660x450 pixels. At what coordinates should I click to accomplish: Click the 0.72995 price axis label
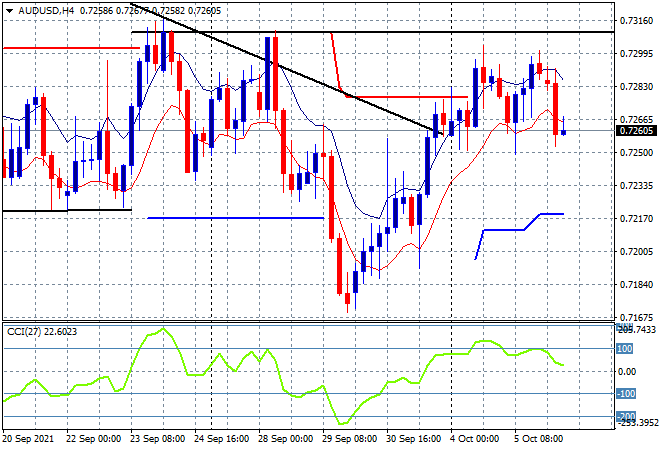(x=637, y=53)
